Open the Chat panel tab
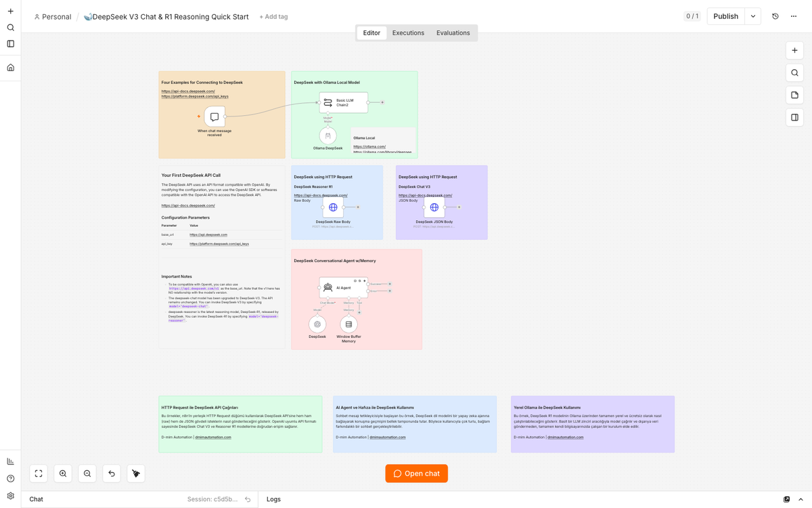The image size is (812, 508). pos(36,499)
